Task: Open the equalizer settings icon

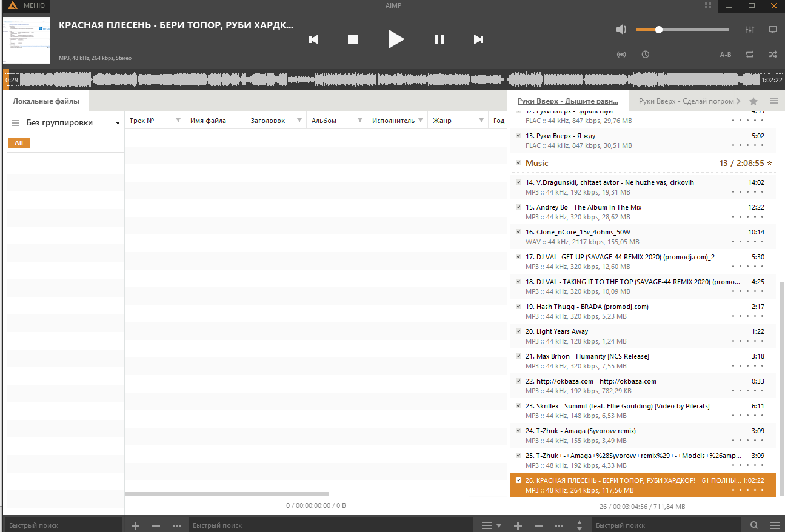Action: 750,30
